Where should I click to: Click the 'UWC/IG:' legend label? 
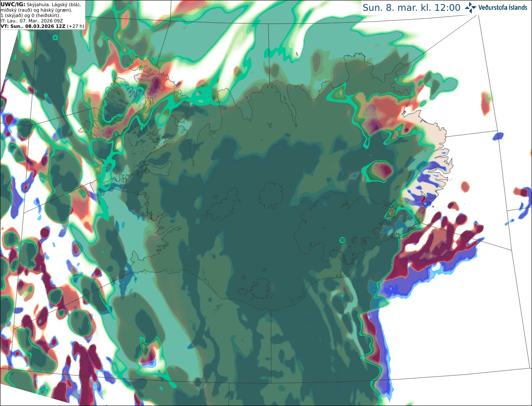coord(13,5)
